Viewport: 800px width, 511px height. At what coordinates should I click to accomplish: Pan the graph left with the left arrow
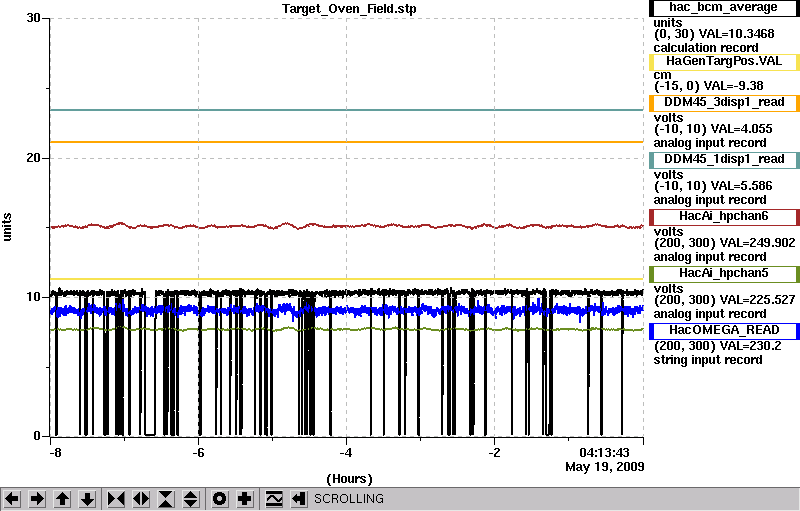pos(12,498)
